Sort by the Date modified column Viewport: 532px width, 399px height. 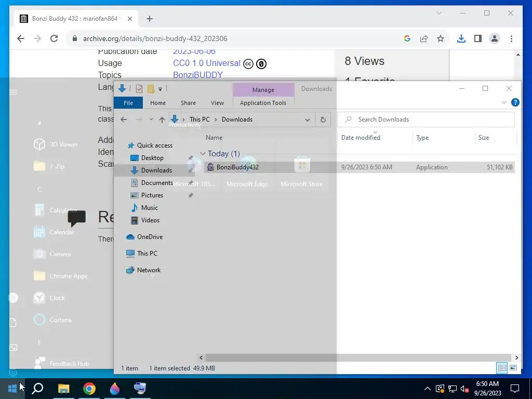[x=361, y=137]
